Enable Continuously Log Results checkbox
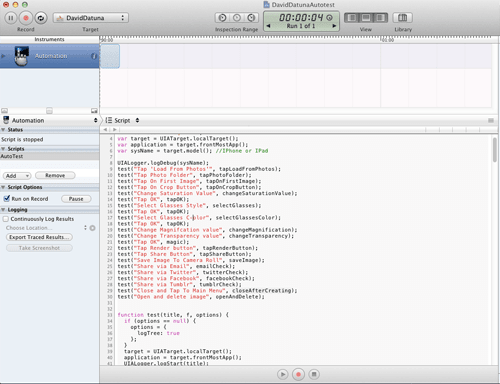Image resolution: width=500 pixels, height=384 pixels. 6,219
